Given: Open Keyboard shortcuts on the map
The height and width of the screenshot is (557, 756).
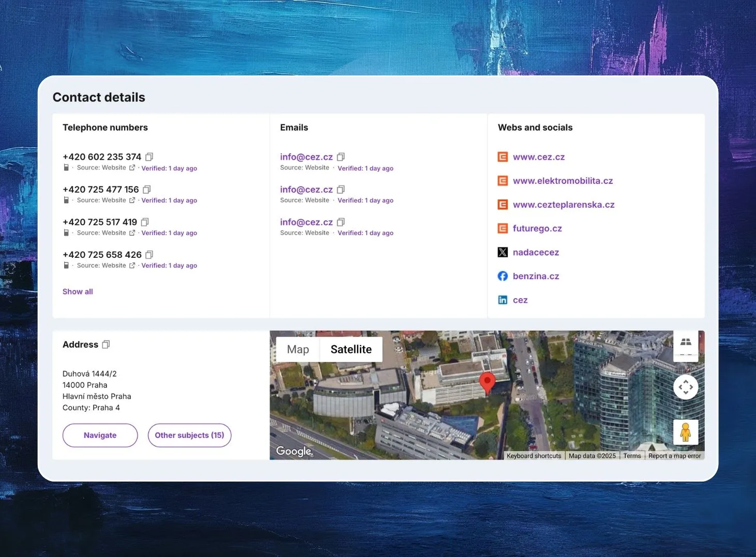Looking at the screenshot, I should click(534, 456).
